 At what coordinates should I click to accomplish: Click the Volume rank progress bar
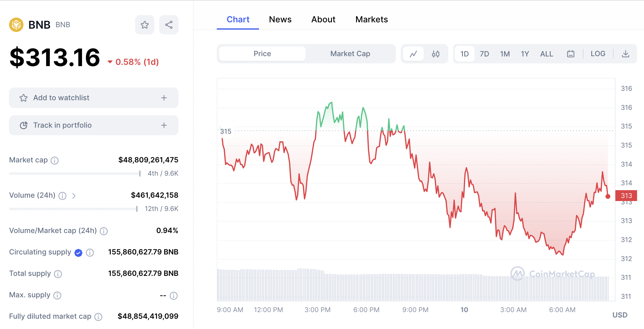point(74,209)
